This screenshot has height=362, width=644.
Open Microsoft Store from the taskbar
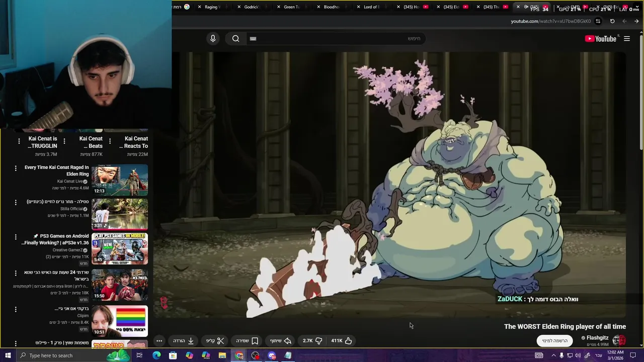click(173, 355)
